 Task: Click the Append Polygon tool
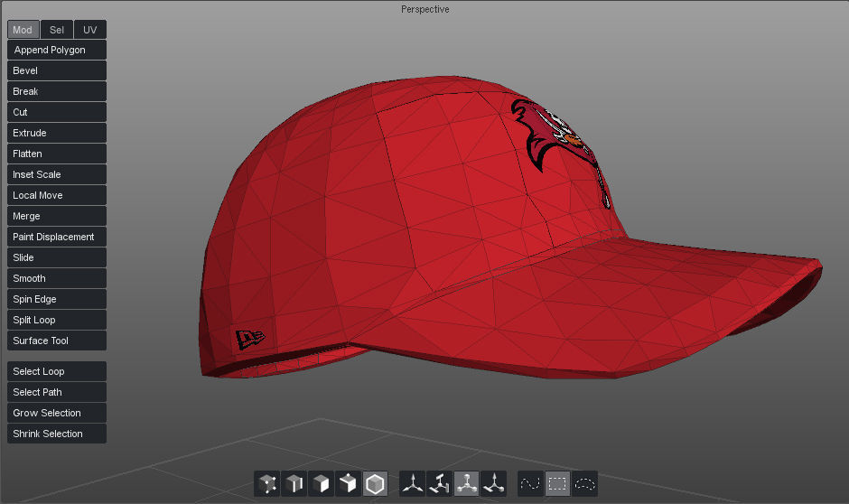57,50
